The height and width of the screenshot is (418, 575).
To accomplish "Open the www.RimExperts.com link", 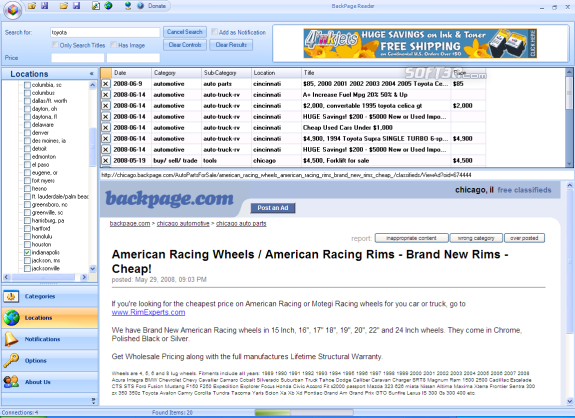I will coord(148,312).
